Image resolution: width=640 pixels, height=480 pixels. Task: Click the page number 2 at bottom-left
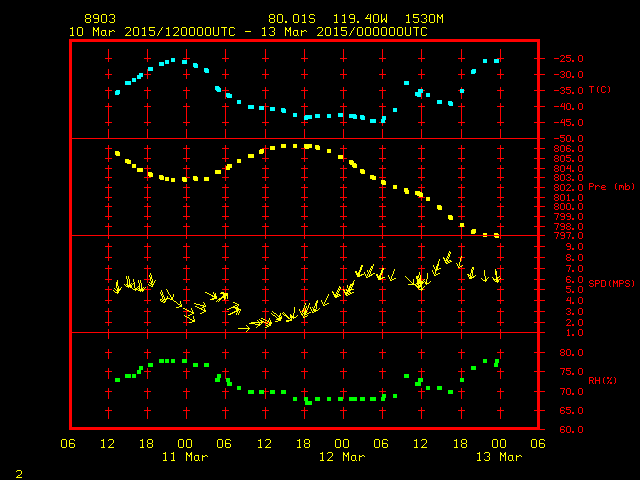point(19,474)
